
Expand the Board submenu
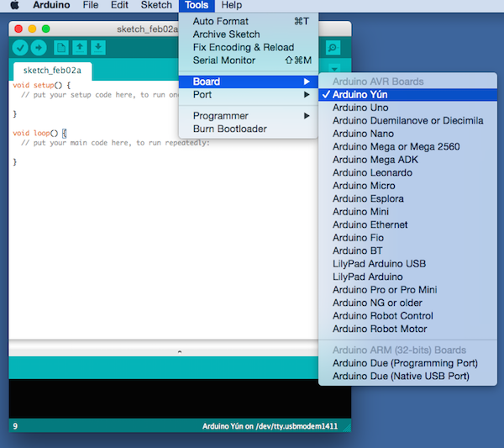tap(249, 82)
